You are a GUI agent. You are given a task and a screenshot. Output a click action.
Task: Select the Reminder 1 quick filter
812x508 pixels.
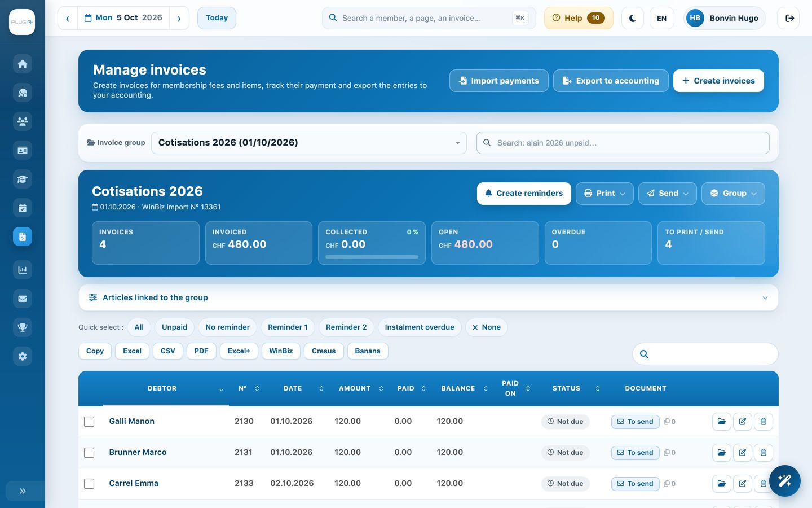pyautogui.click(x=288, y=327)
